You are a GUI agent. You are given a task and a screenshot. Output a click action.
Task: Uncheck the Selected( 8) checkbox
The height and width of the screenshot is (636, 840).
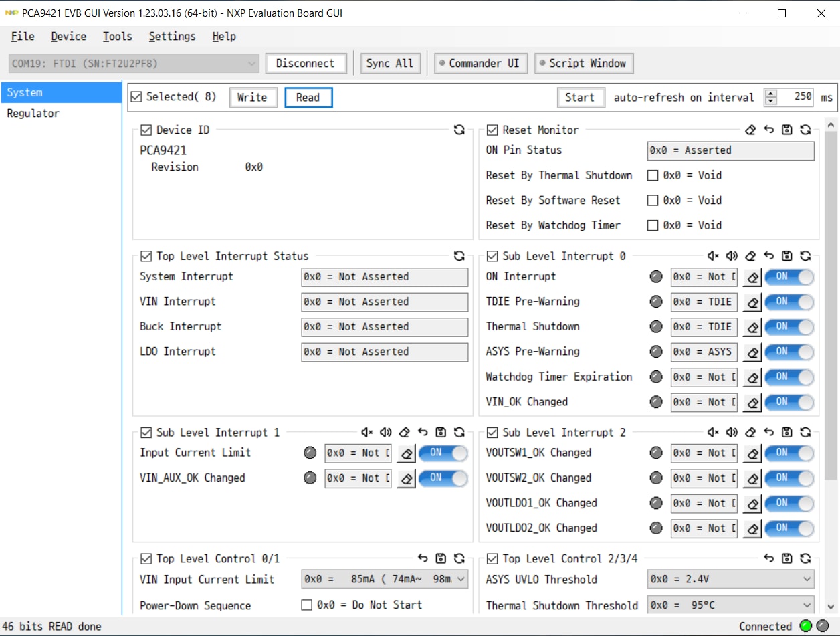[136, 97]
